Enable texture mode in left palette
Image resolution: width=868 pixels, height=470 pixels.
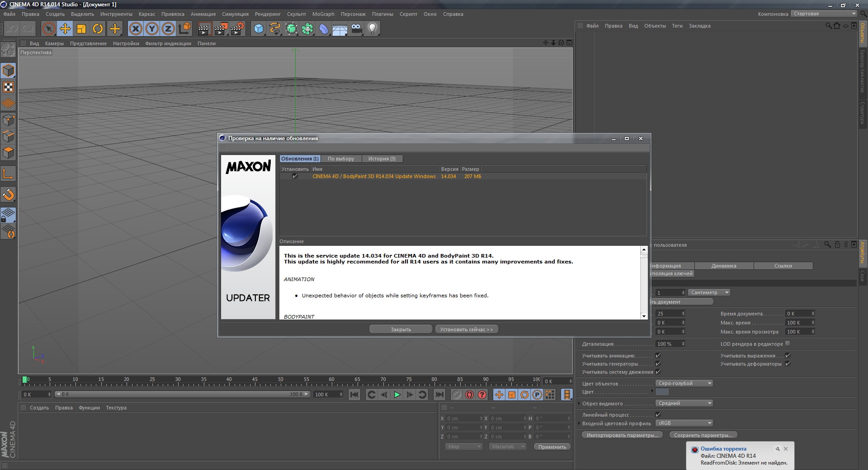click(9, 87)
